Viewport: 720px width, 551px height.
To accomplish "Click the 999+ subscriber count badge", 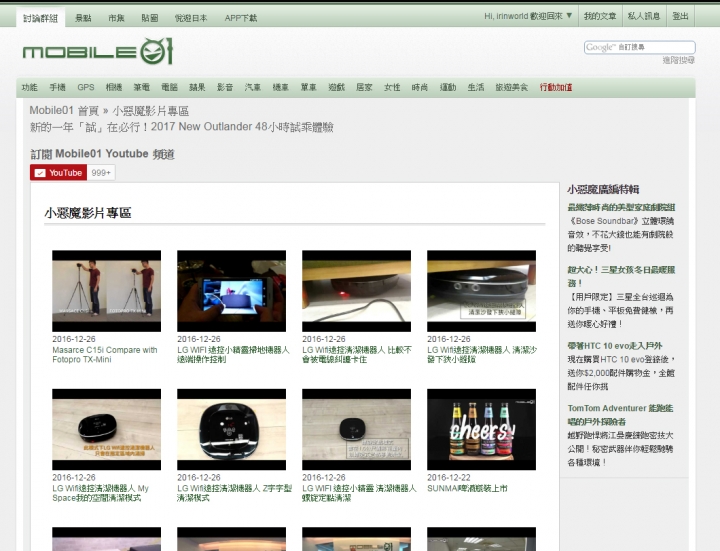I will click(x=101, y=173).
